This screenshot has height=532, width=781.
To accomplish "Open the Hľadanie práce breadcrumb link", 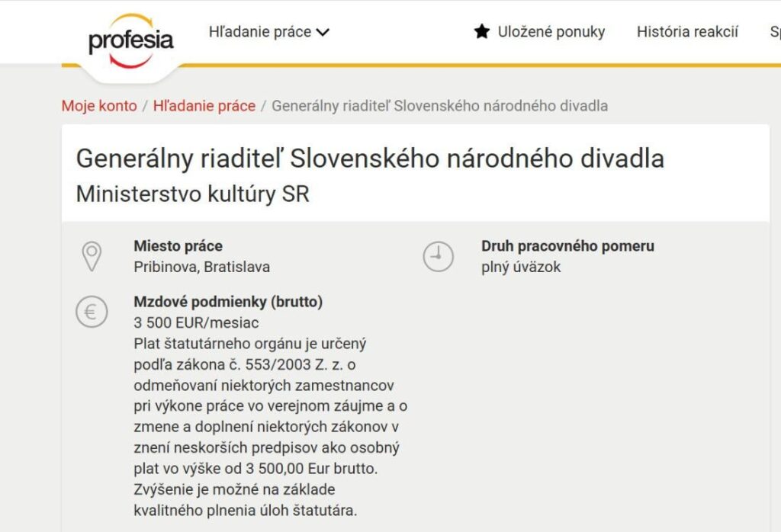I will pos(204,106).
